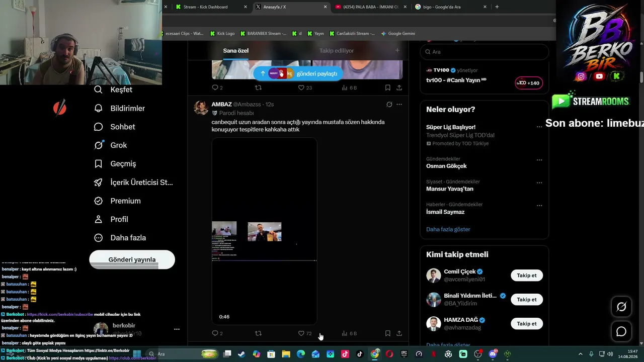Open options for Süper Lig Başlıyor trend
The image size is (644, 362).
[539, 127]
